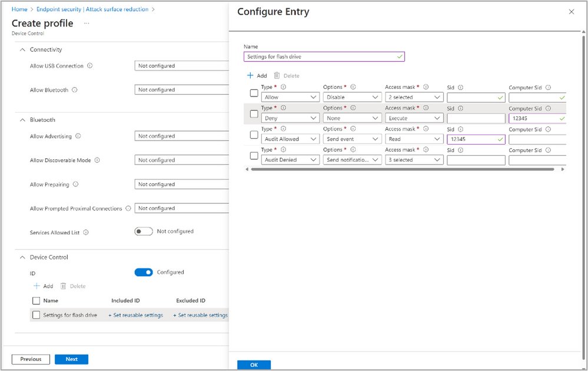588x371 pixels.
Task: Click the Sid field containing 12345
Action: coord(476,139)
